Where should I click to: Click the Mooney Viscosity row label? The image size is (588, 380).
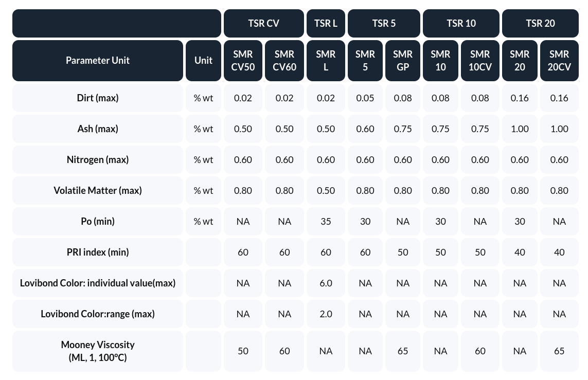click(98, 351)
